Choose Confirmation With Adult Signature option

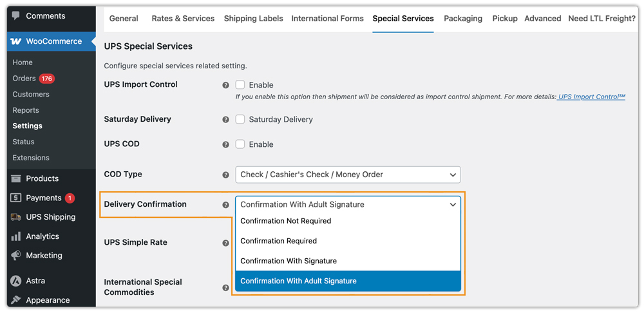(x=348, y=281)
